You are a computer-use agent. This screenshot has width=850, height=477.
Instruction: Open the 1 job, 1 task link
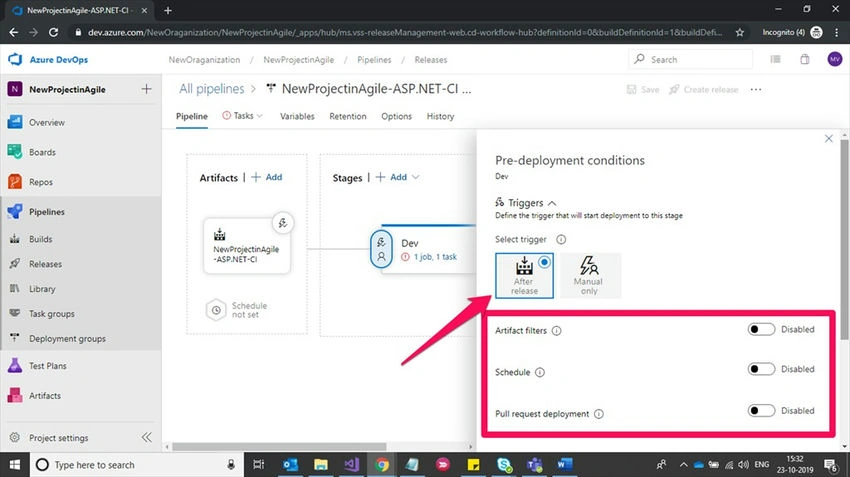(435, 257)
